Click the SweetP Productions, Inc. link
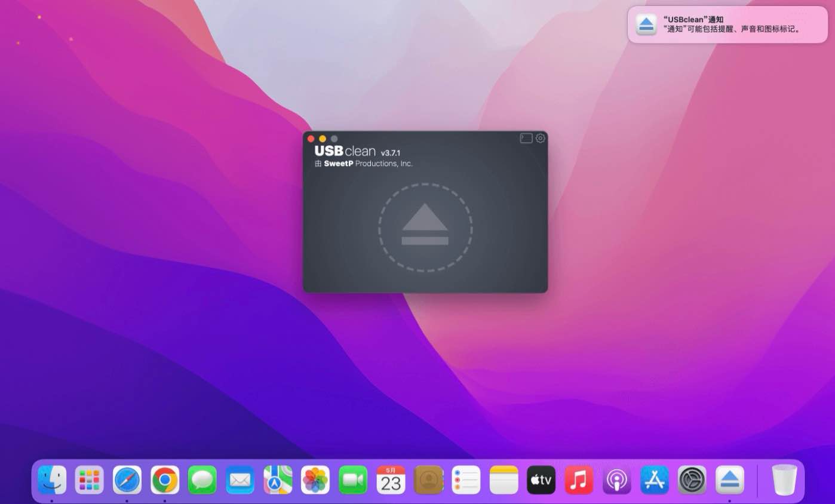Viewport: 835px width, 504px height. (x=369, y=164)
